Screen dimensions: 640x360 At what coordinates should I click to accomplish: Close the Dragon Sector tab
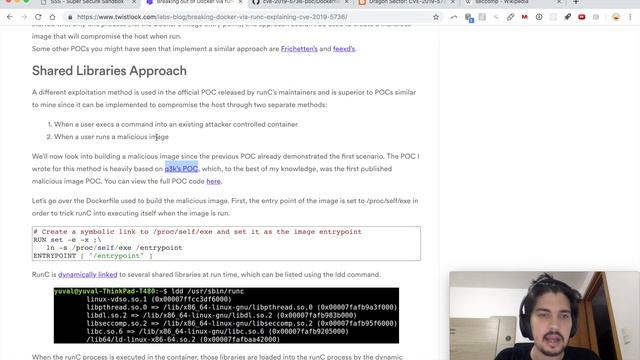coord(453,2)
